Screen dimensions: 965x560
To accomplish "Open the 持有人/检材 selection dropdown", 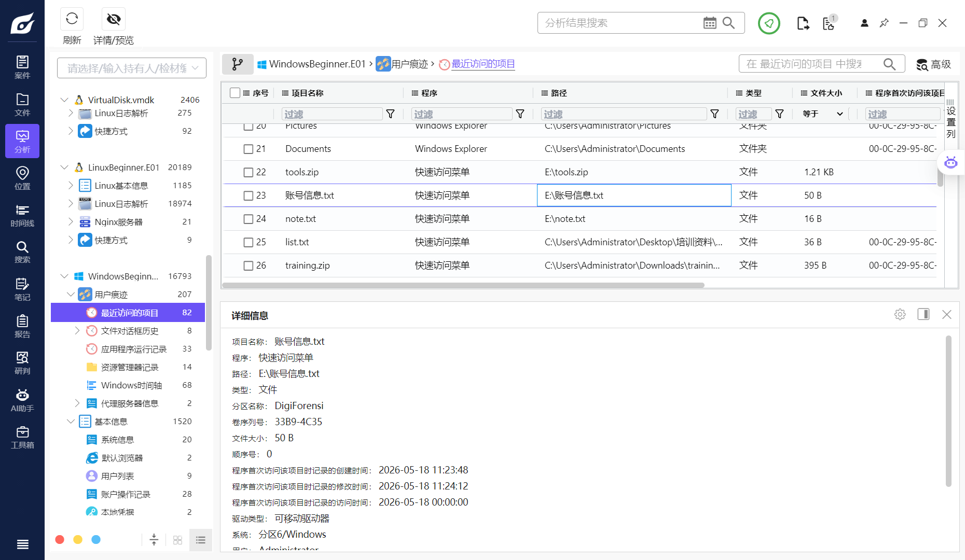I will click(x=132, y=68).
